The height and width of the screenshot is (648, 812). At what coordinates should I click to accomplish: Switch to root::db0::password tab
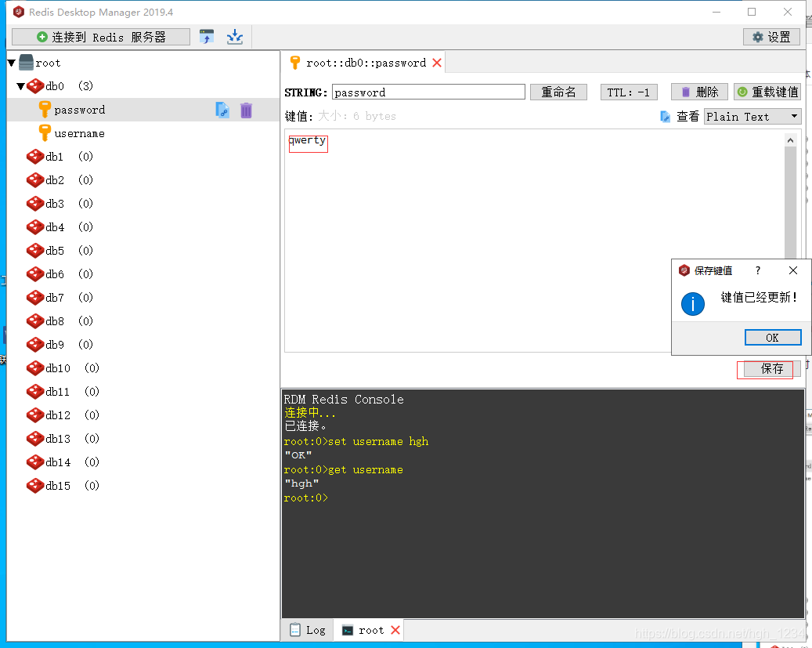(x=366, y=63)
